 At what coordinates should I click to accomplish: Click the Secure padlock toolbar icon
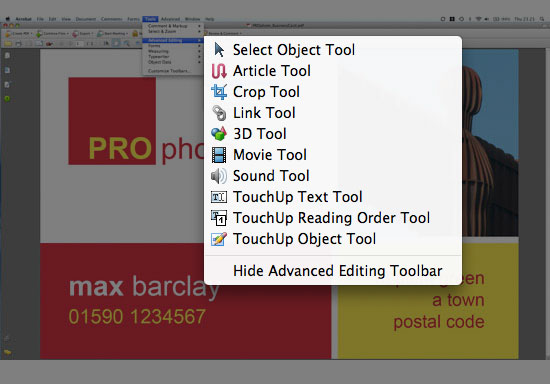[x=135, y=34]
